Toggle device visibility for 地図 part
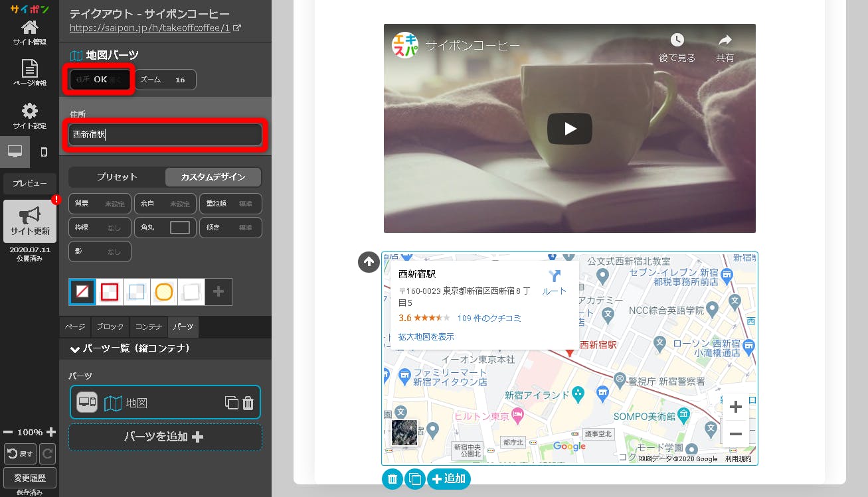This screenshot has height=497, width=868. (87, 402)
